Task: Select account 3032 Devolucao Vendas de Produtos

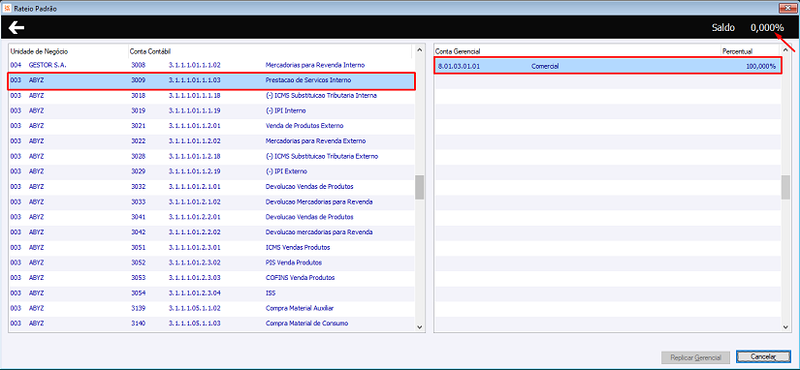Action: point(211,187)
